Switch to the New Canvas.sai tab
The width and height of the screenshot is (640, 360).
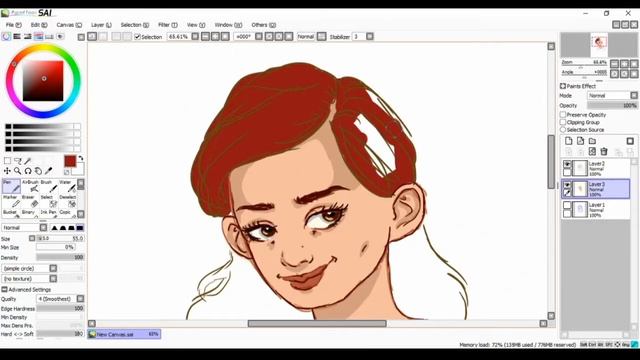(124, 334)
